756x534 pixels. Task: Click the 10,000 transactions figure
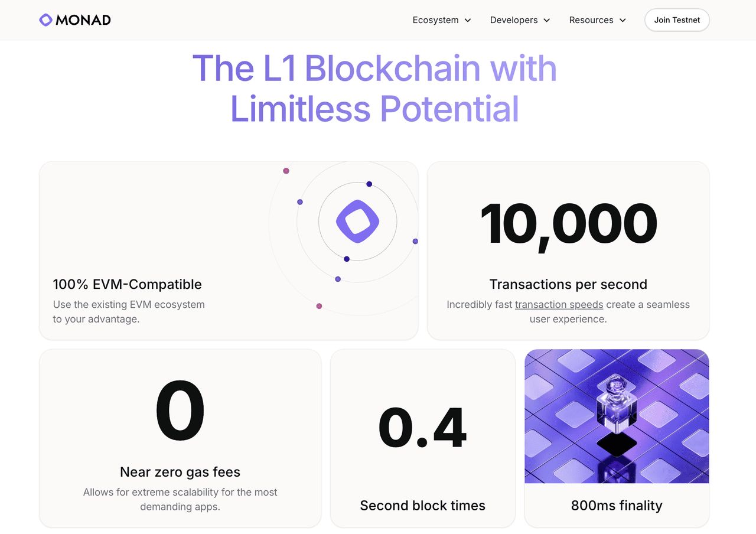tap(568, 224)
